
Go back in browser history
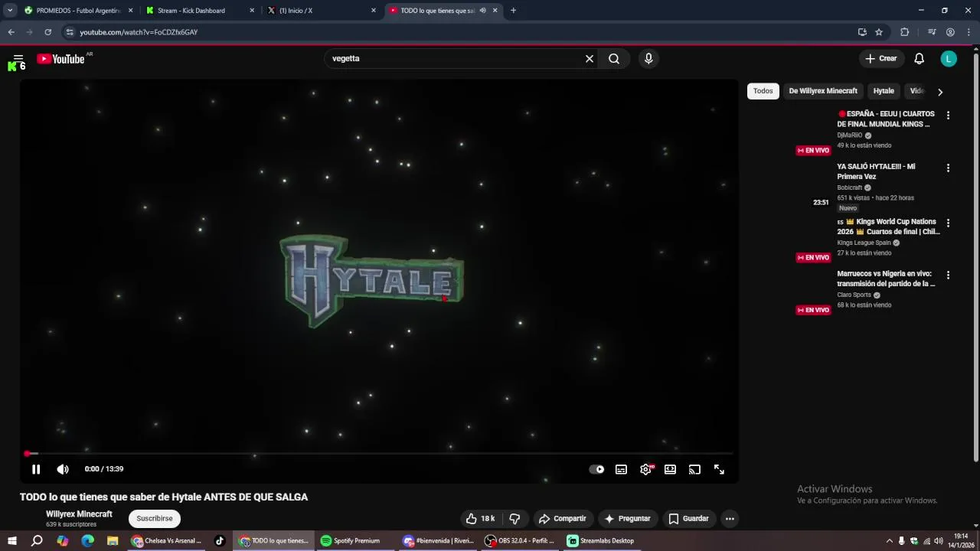pyautogui.click(x=11, y=32)
